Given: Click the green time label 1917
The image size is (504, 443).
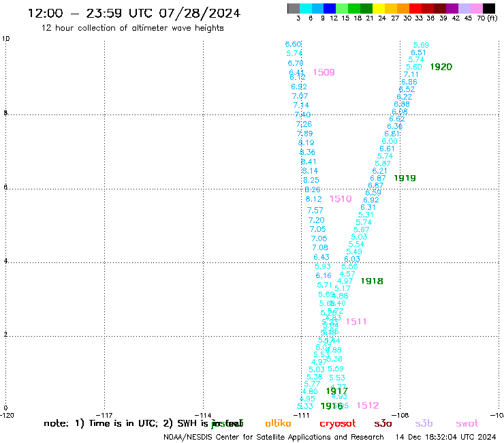Looking at the screenshot, I should coord(337,391).
